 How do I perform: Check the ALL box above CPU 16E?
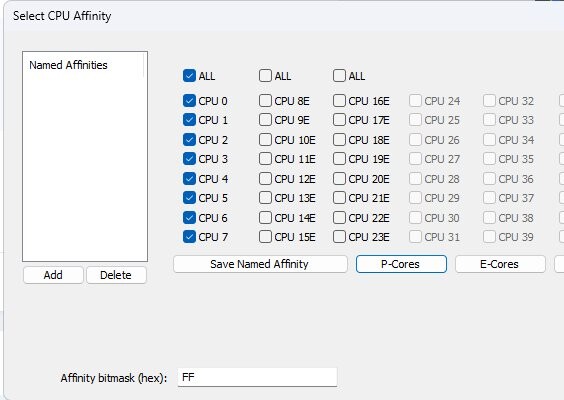pos(339,76)
